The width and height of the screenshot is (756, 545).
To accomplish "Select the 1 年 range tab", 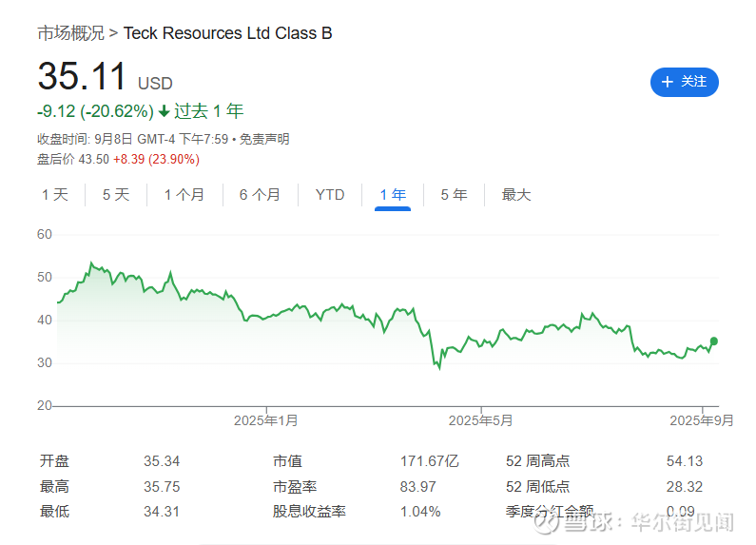I will point(393,195).
